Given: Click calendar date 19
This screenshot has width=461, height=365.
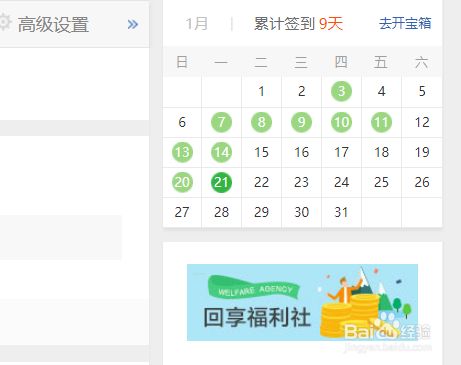Looking at the screenshot, I should 422,152.
